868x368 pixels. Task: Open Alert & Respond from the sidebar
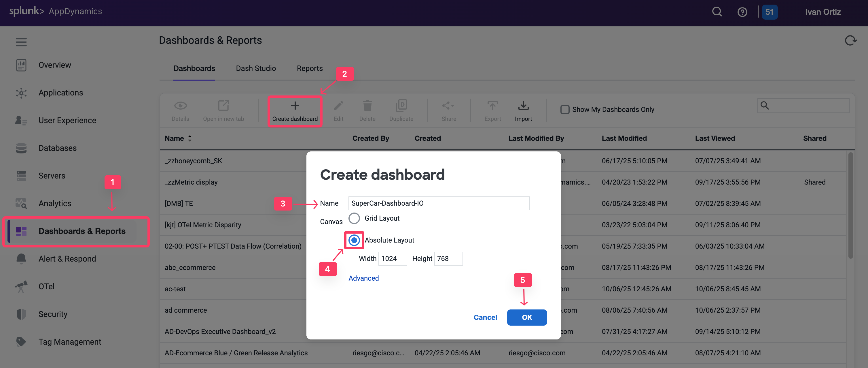point(67,258)
